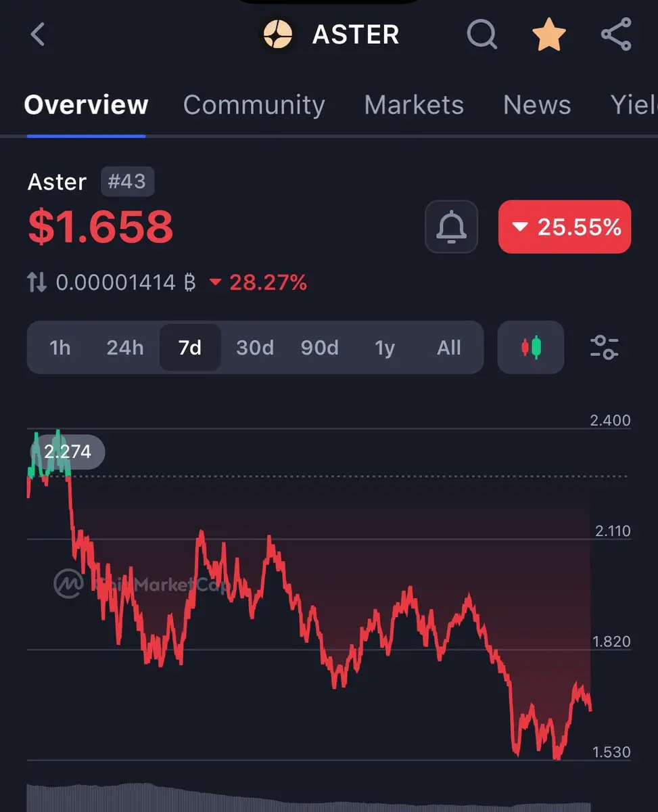658x812 pixels.
Task: Select the 30d chart range
Action: tap(255, 348)
